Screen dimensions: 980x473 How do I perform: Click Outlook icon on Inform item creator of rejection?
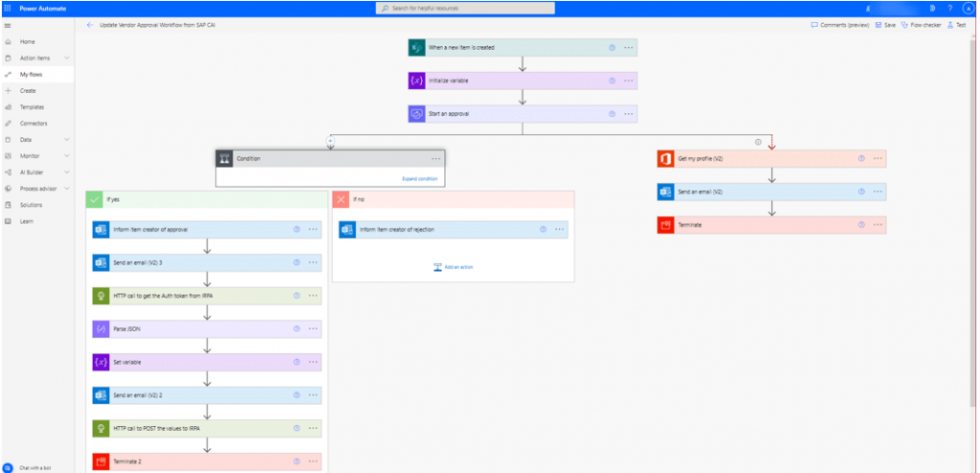pos(347,230)
